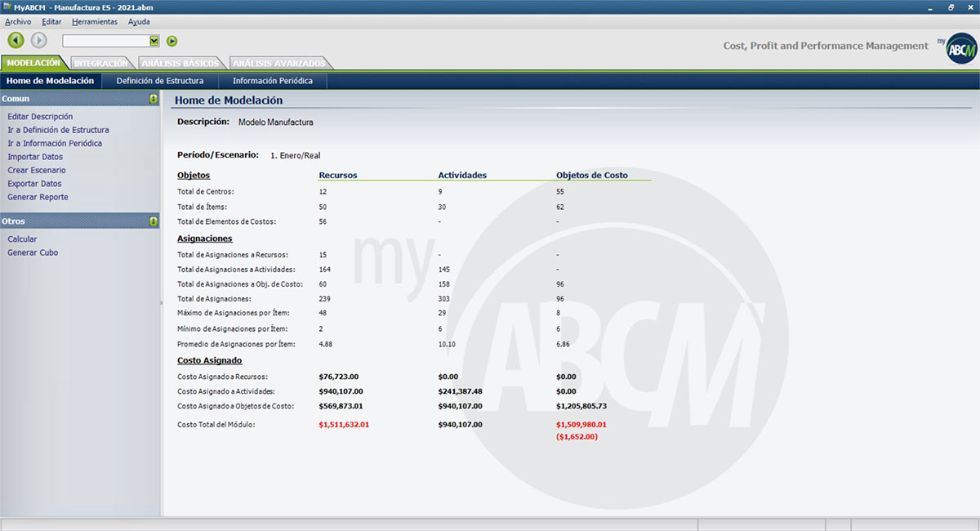Collapse the Otros panel section
This screenshot has height=531, width=980.
pos(154,221)
